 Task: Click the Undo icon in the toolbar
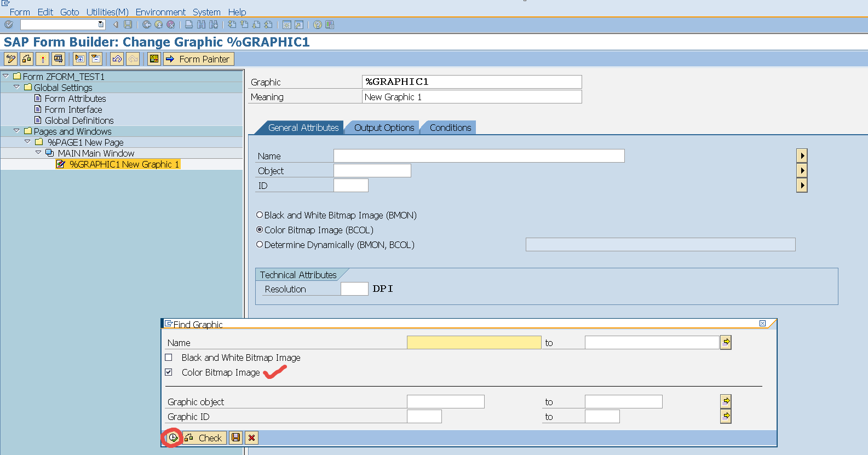click(117, 59)
